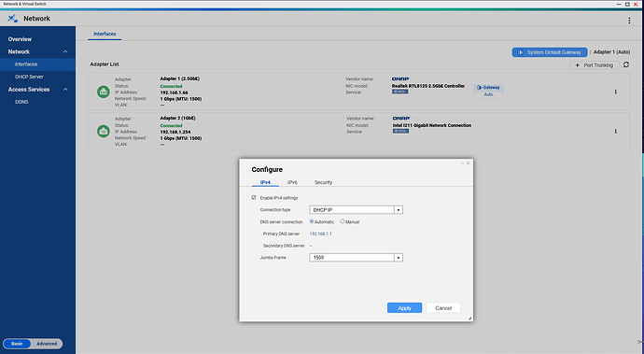644x354 pixels.
Task: Click the QNAP vendor logo for Adapter 2
Action: (400, 119)
